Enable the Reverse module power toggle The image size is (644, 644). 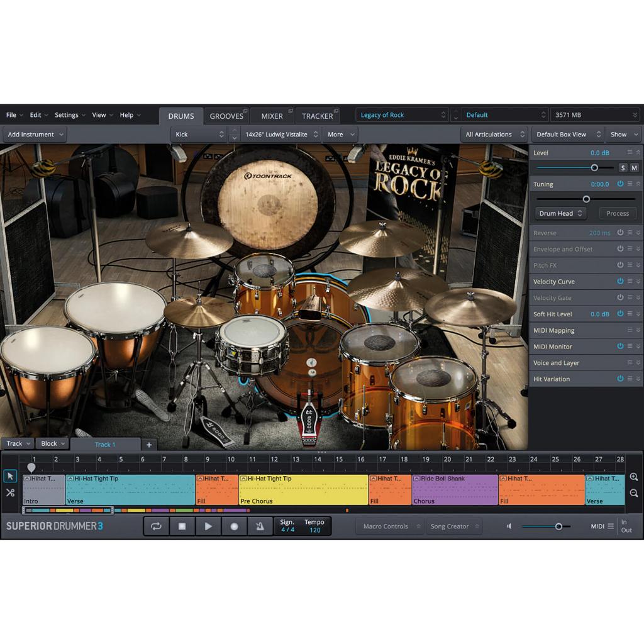point(620,233)
